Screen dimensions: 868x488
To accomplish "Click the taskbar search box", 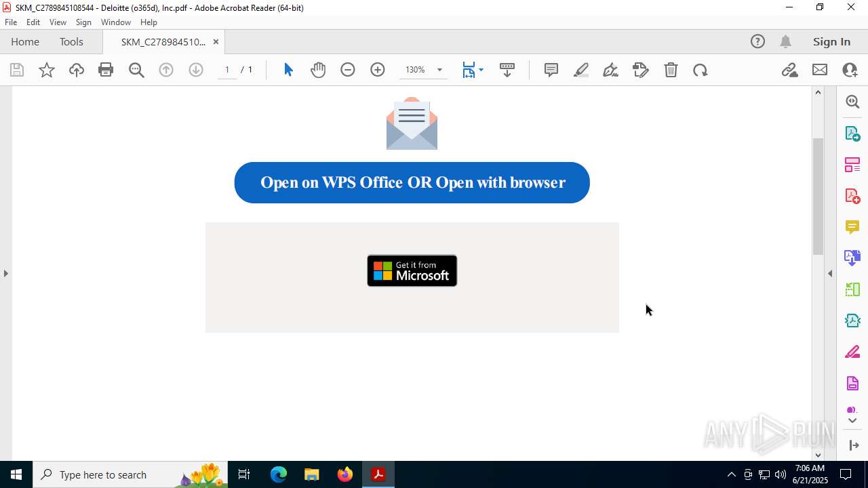I will pyautogui.click(x=130, y=474).
